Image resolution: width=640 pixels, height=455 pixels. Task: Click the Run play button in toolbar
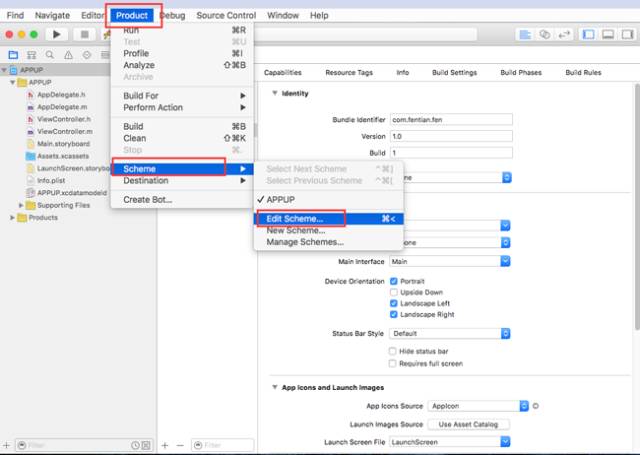click(x=57, y=35)
